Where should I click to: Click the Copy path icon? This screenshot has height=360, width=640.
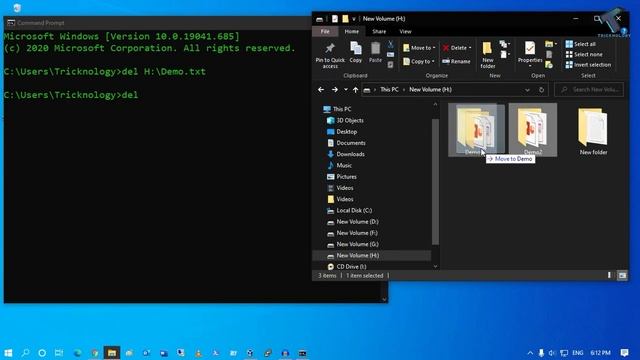pyautogui.click(x=391, y=55)
